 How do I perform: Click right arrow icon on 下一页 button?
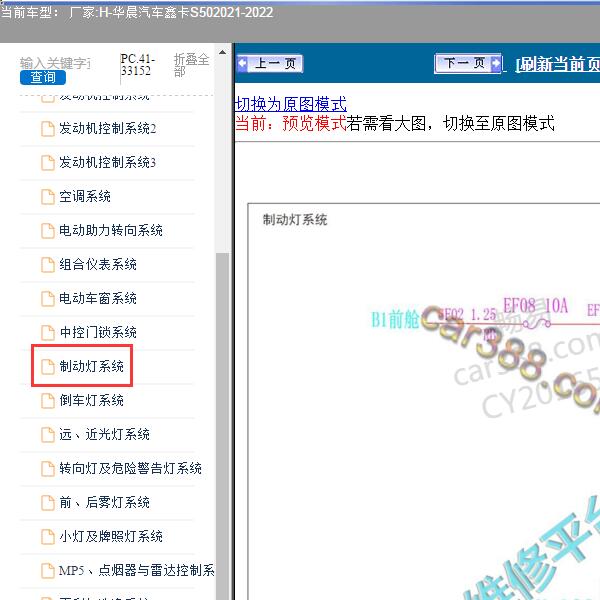pos(496,63)
